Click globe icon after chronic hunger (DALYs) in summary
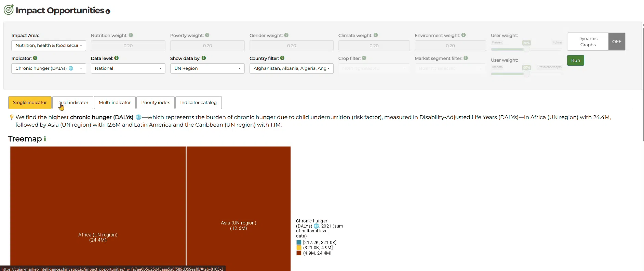The image size is (644, 271). coord(138,117)
